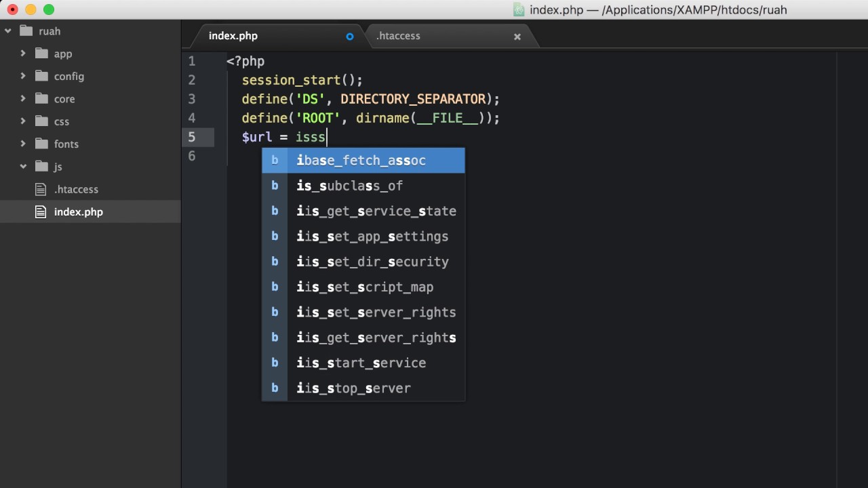
Task: Insert iis_stop_server completion
Action: pos(363,388)
